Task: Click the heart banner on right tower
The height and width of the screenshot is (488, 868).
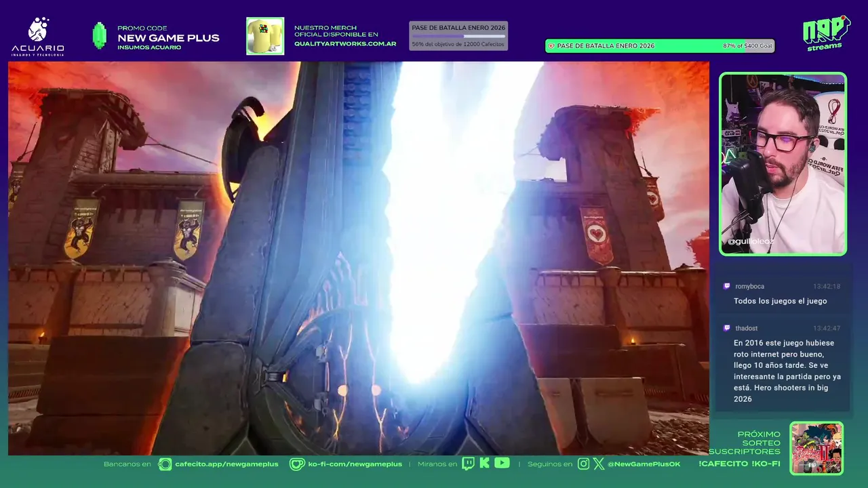Action: point(596,235)
